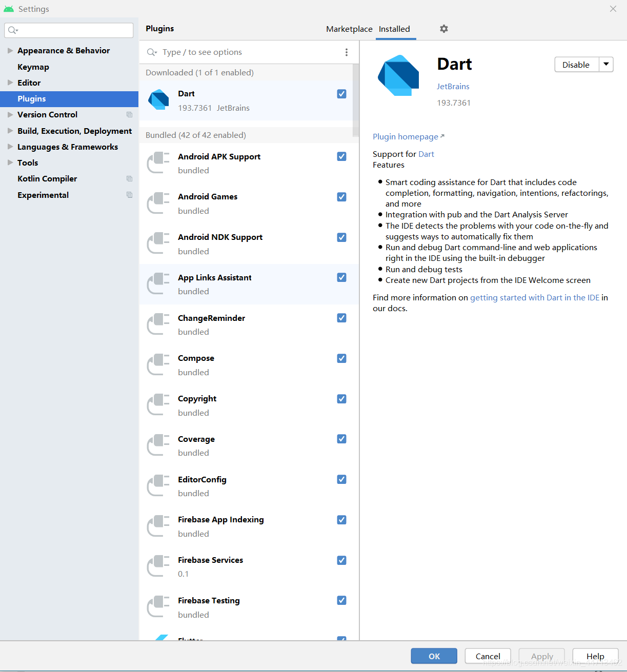The image size is (627, 672).
Task: Click the Cancel button
Action: pyautogui.click(x=488, y=656)
